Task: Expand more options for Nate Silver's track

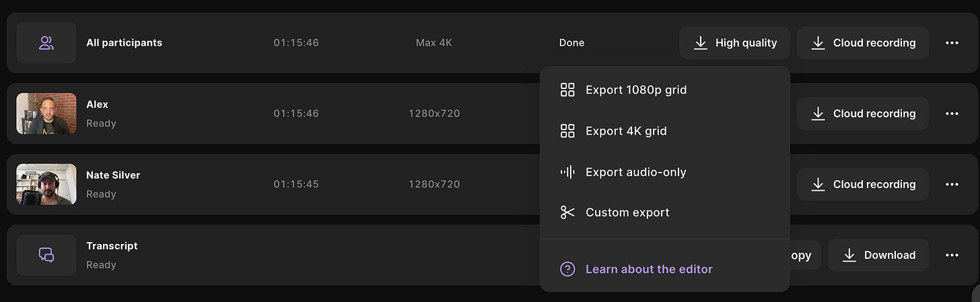Action: click(952, 184)
